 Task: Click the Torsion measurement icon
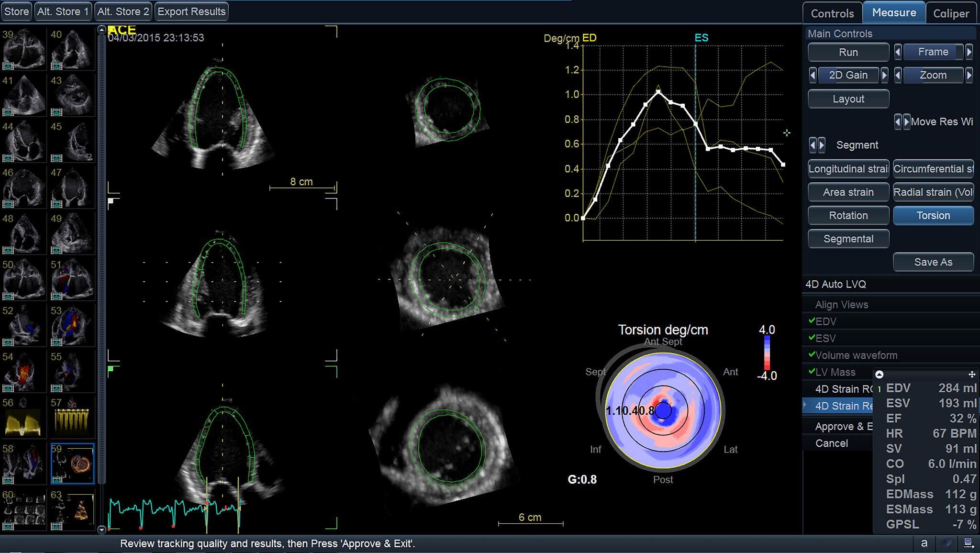[x=932, y=215]
